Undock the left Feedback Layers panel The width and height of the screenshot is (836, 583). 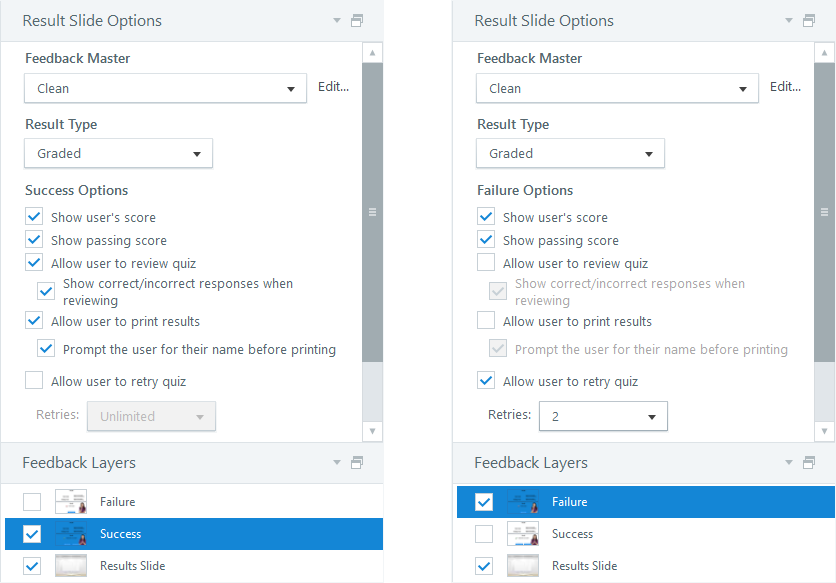click(357, 463)
